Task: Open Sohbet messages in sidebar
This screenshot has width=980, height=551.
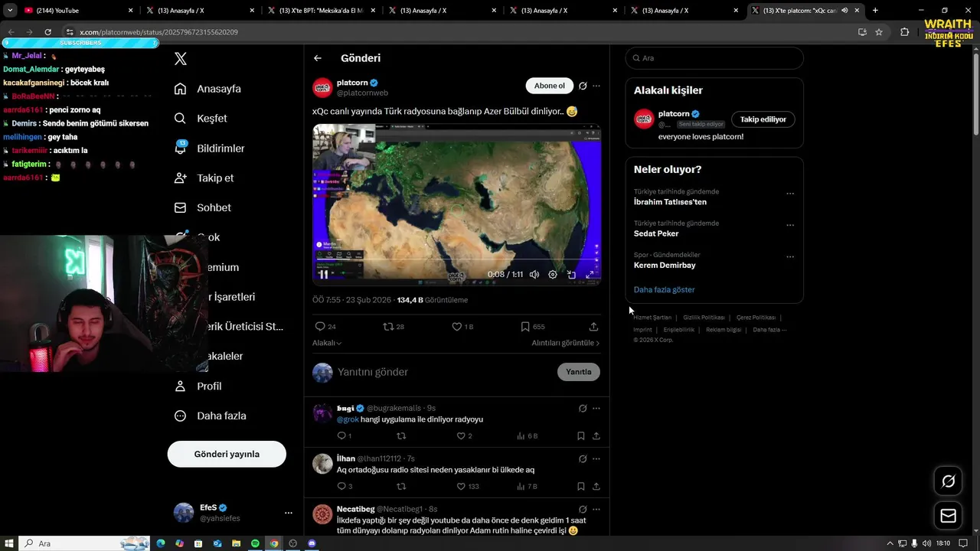Action: coord(202,207)
